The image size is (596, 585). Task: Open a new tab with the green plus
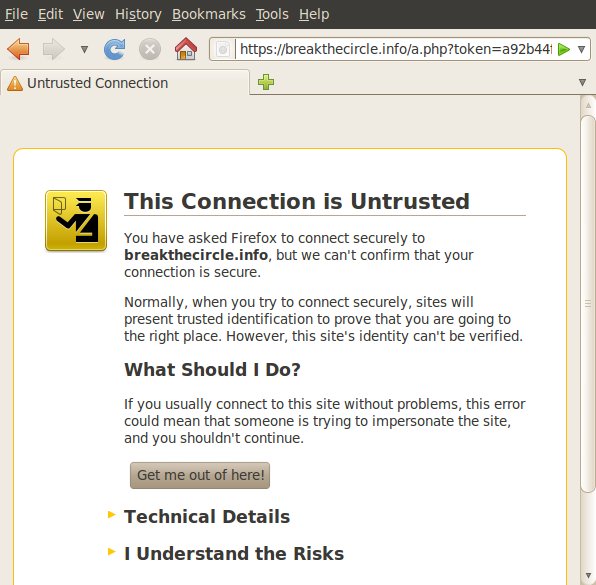click(266, 82)
